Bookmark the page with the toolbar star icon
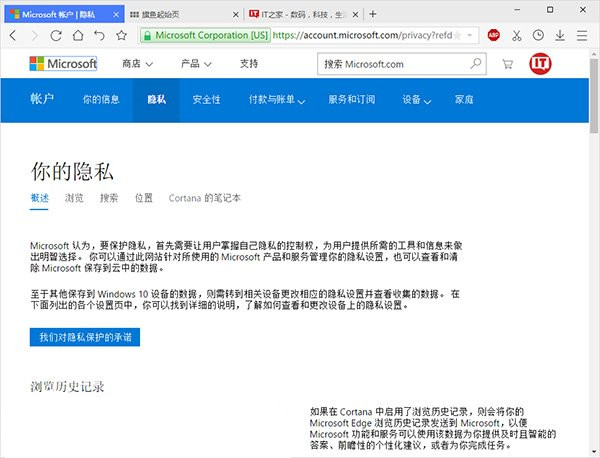This screenshot has height=458, width=600. click(121, 36)
